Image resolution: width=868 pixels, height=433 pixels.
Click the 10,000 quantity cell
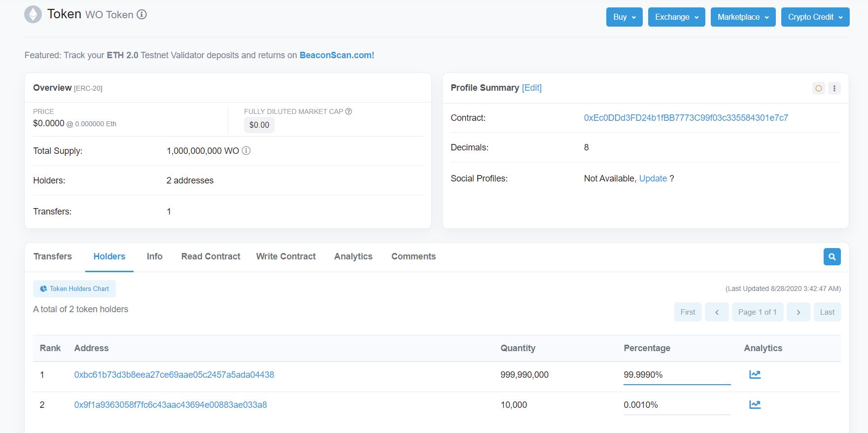514,405
